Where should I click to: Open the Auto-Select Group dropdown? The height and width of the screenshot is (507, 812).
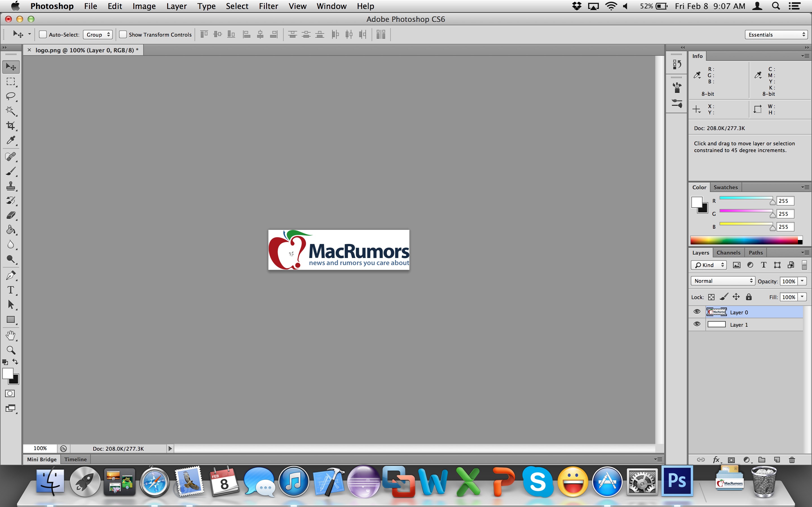tap(98, 35)
